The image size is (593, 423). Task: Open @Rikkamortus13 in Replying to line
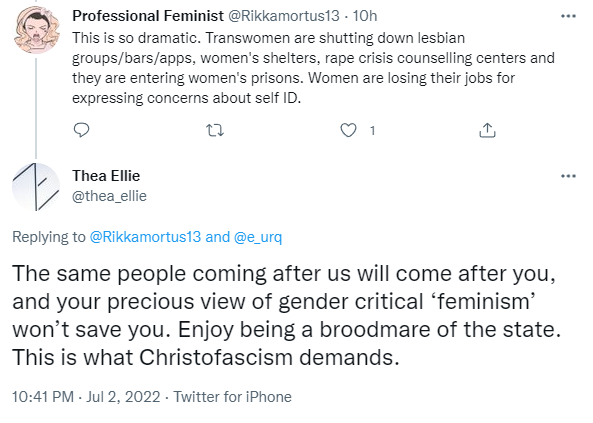145,237
